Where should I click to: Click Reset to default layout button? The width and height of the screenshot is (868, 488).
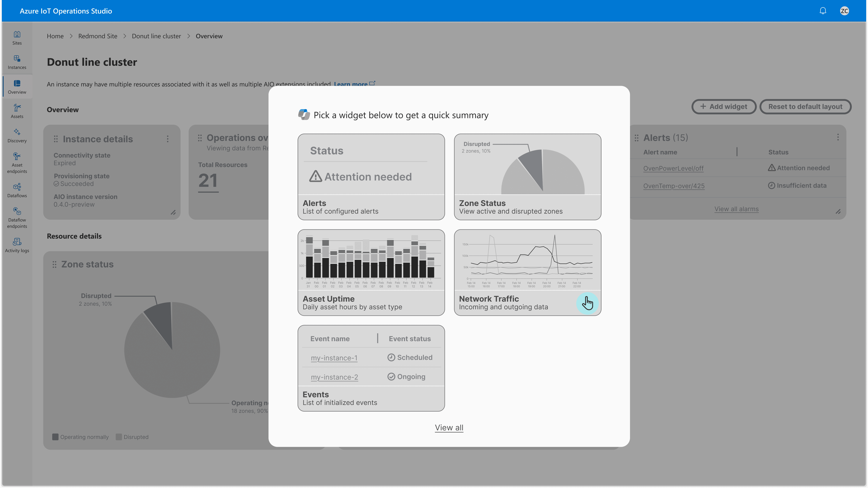[805, 107]
